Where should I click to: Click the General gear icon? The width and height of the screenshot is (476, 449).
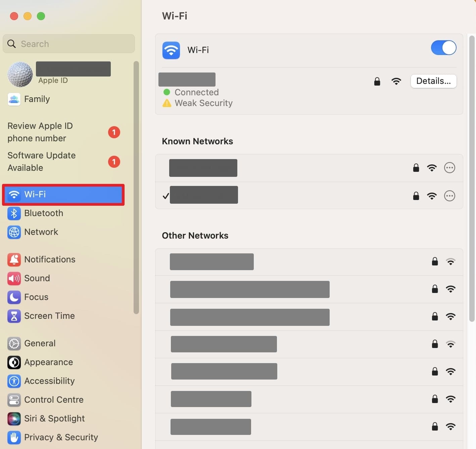(14, 344)
